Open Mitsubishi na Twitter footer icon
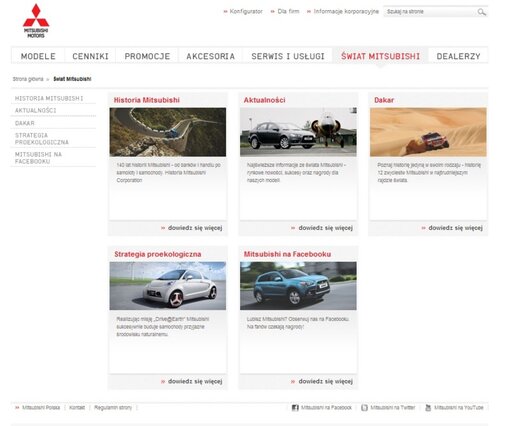 coord(365,407)
